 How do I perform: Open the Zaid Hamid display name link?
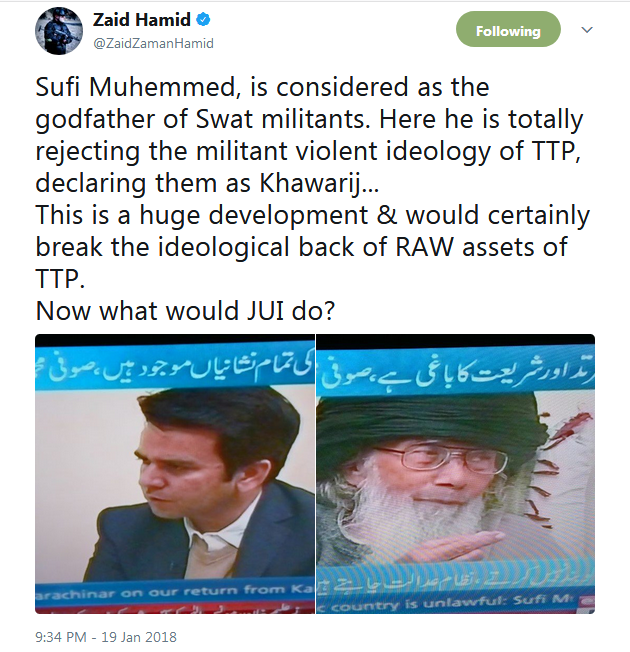click(141, 20)
